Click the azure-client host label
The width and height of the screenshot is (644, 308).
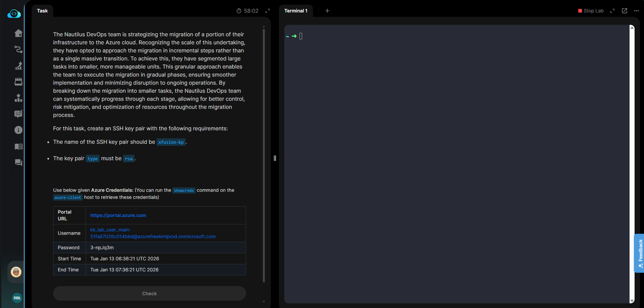pos(68,197)
